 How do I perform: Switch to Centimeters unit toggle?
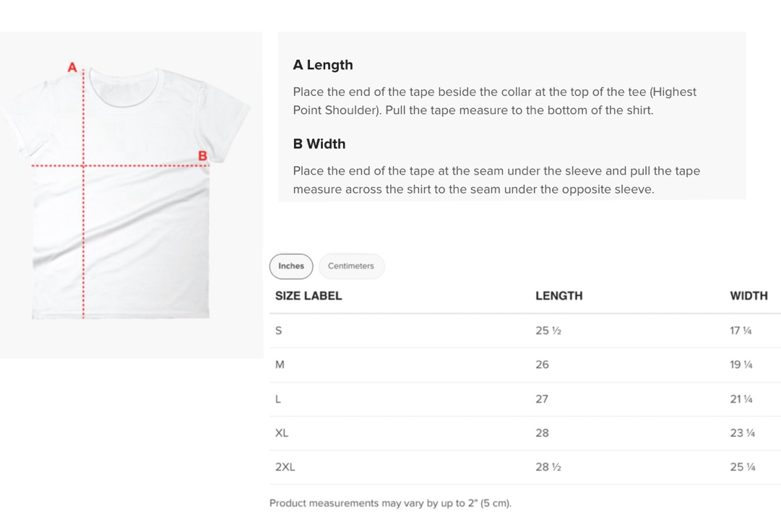point(351,266)
